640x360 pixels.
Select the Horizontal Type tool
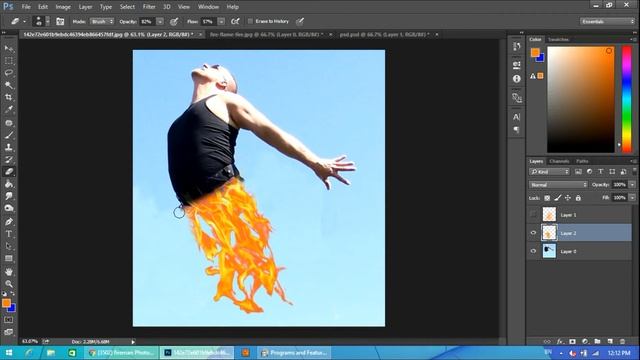pyautogui.click(x=9, y=234)
